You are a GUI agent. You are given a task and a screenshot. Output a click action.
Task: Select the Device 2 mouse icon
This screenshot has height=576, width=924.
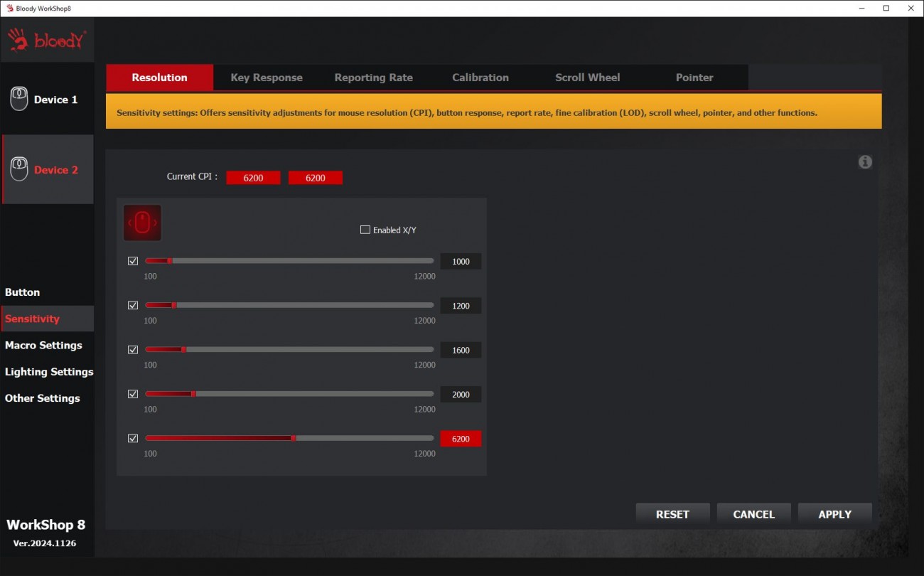click(x=19, y=169)
